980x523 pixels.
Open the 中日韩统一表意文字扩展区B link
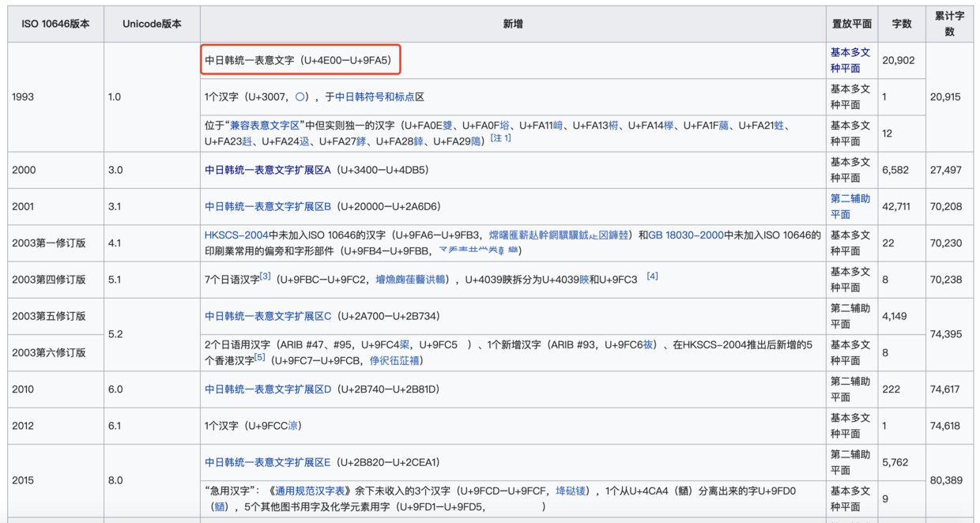point(268,206)
